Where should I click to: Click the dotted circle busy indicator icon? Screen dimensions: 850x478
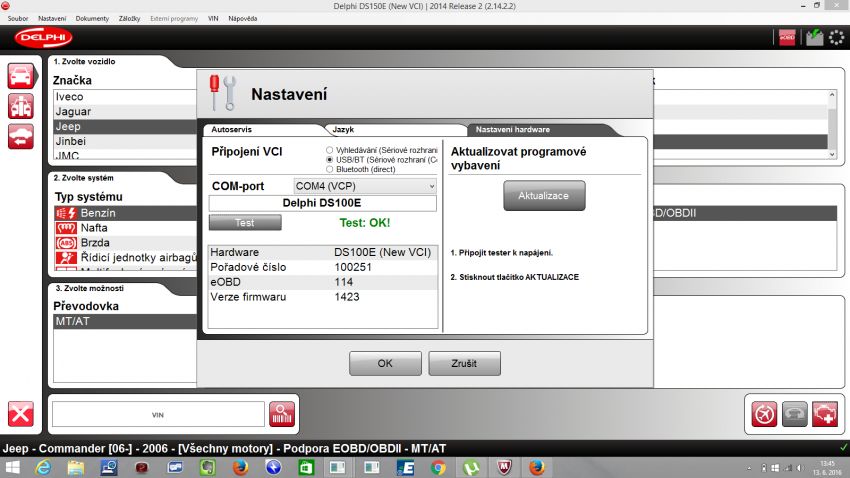click(836, 37)
